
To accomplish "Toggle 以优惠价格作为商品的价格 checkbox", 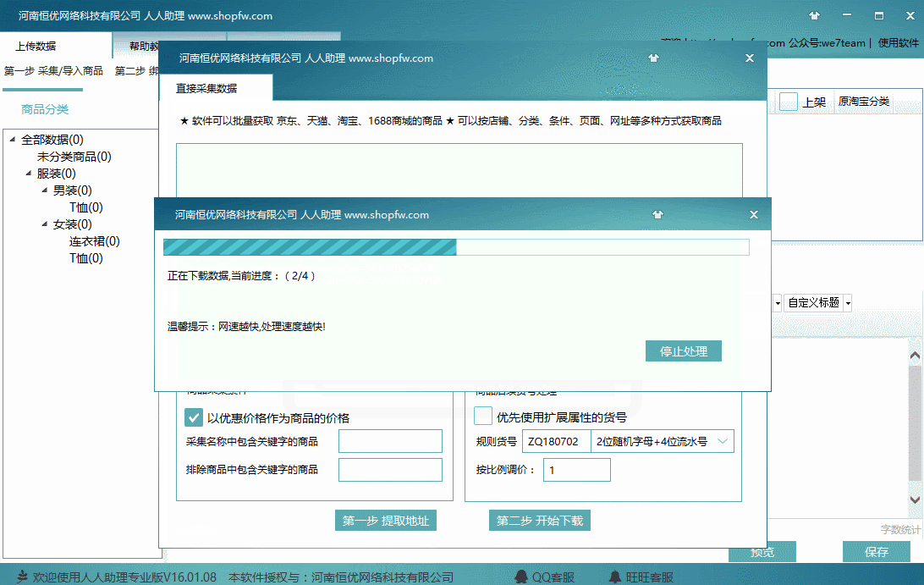I will click(x=193, y=417).
